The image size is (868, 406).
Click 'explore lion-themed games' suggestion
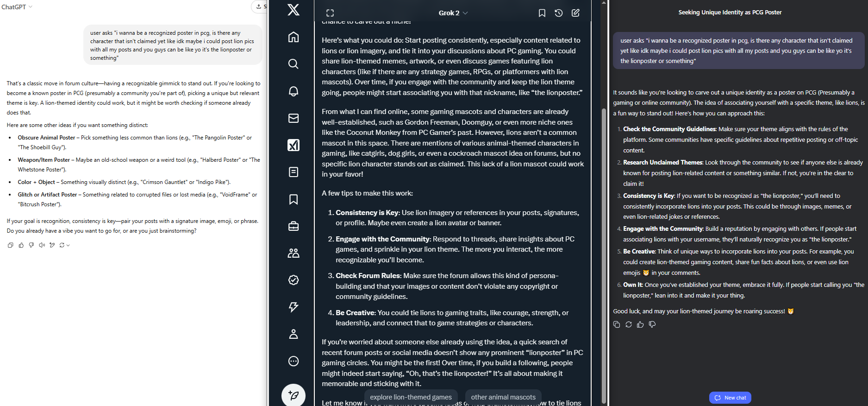tap(411, 397)
